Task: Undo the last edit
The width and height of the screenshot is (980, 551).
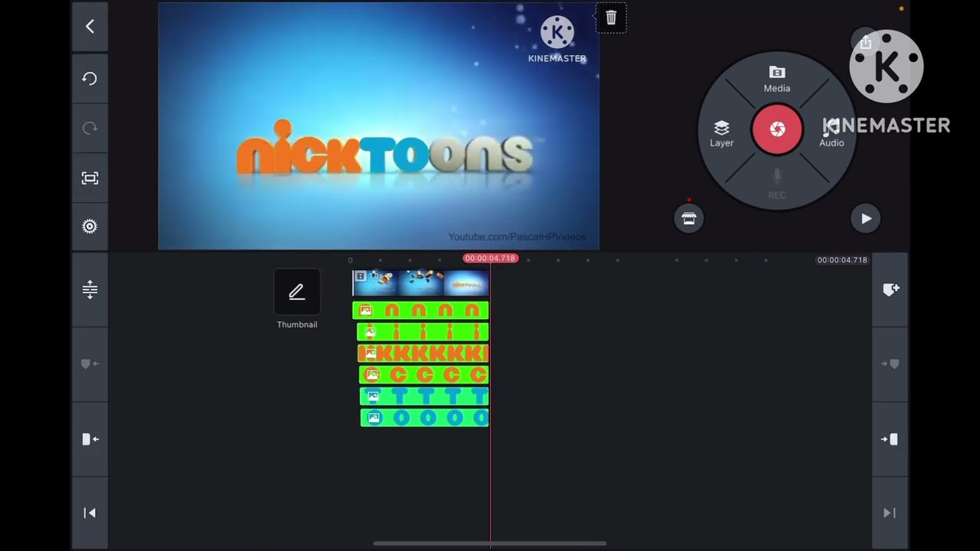Action: (90, 78)
